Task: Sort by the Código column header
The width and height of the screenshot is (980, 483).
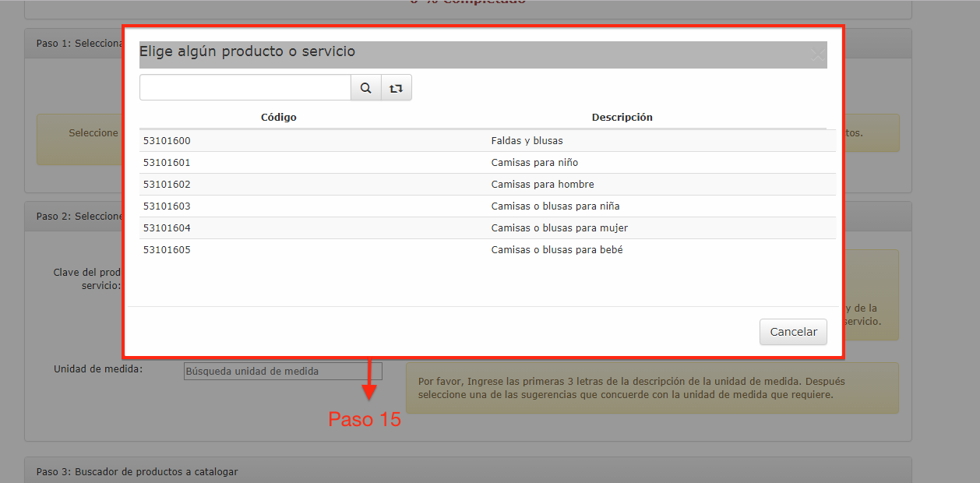Action: pyautogui.click(x=278, y=118)
